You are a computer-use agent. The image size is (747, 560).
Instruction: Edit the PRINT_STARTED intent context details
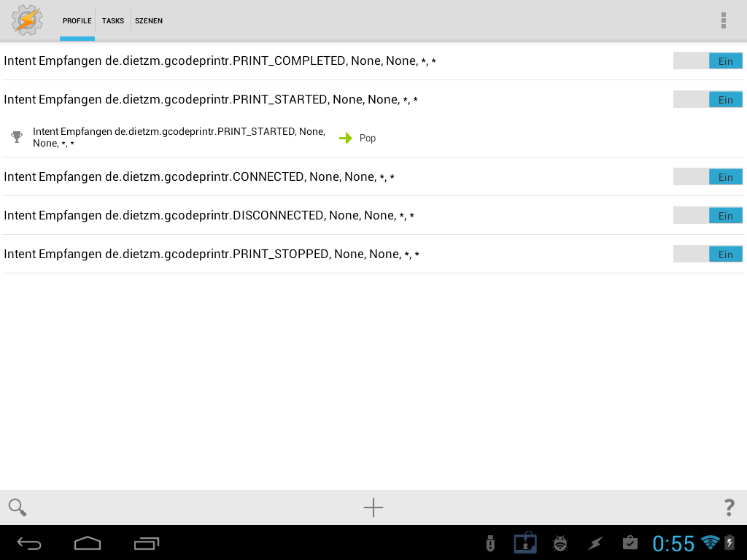click(179, 137)
